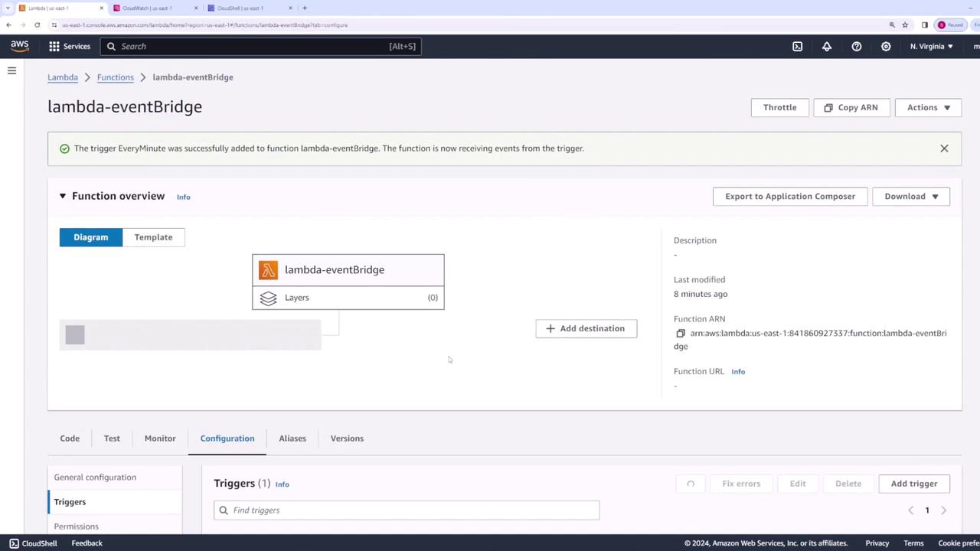Open the Code tab

(70, 439)
